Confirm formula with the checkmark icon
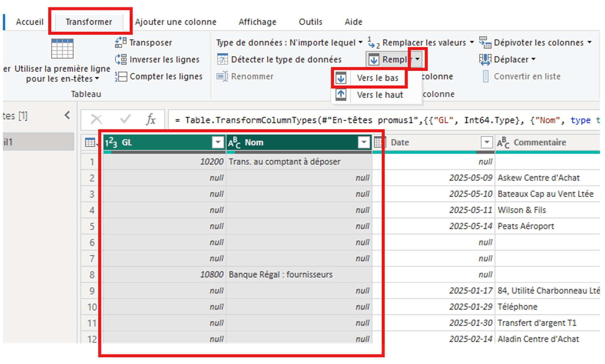 click(x=125, y=120)
